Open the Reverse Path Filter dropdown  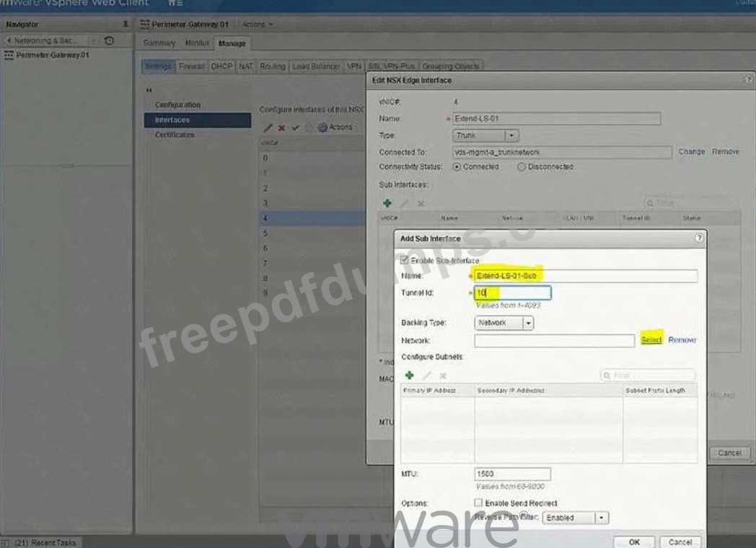(x=576, y=518)
